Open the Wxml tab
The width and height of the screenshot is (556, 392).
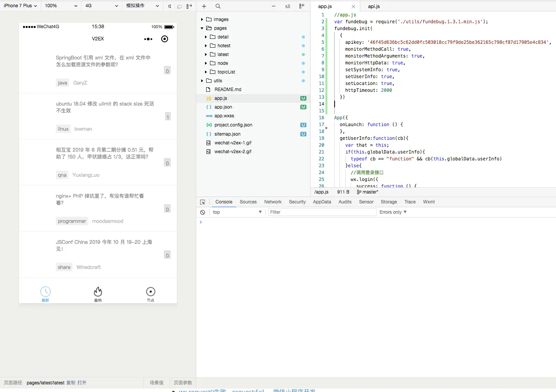429,202
